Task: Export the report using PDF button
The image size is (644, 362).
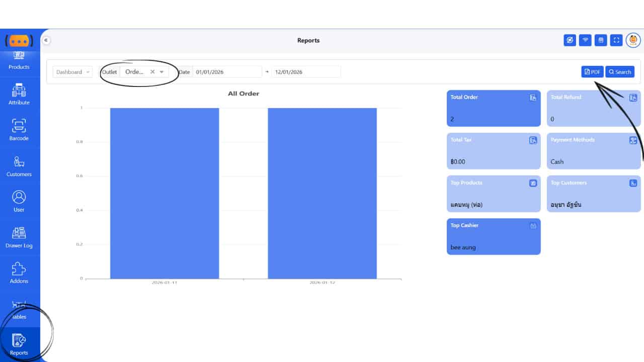Action: coord(592,72)
